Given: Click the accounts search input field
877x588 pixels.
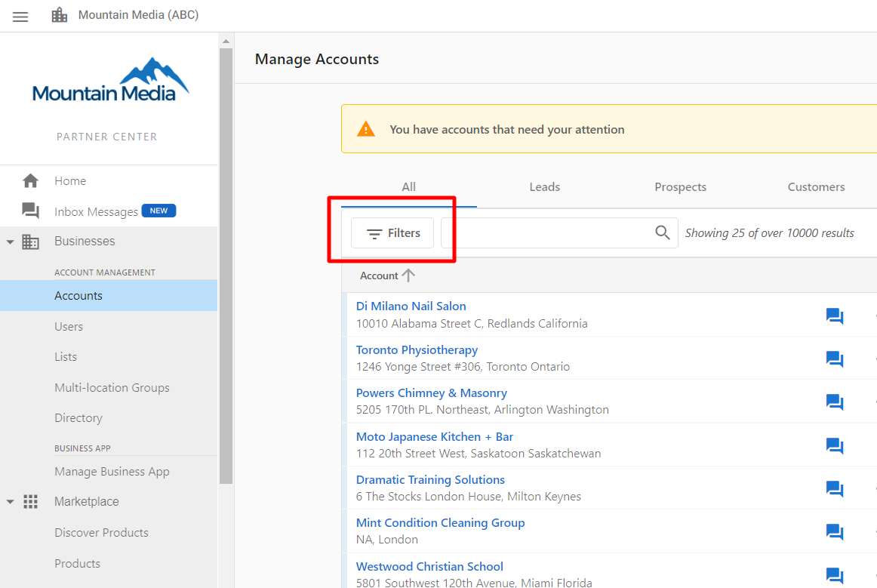Looking at the screenshot, I should pos(559,232).
